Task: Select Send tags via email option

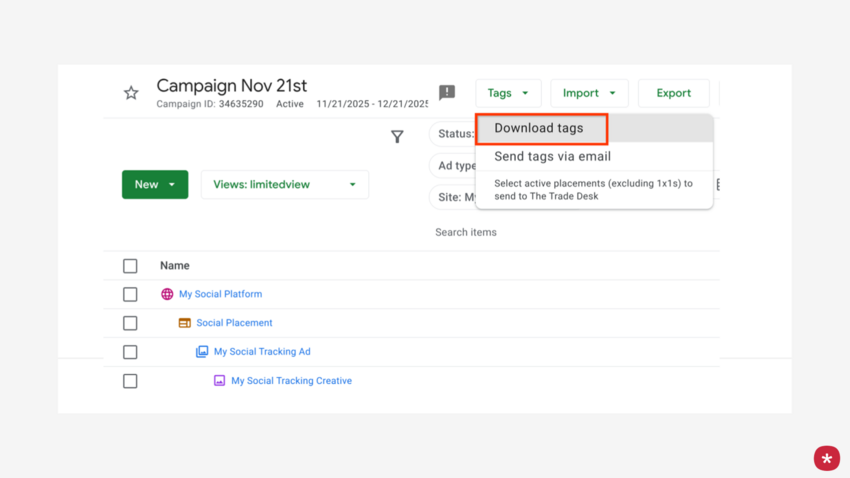Action: pos(552,157)
